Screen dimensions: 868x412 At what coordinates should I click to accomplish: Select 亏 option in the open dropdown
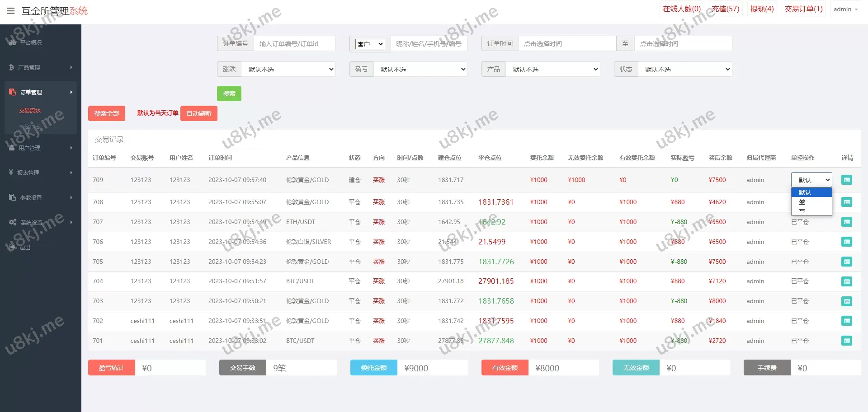click(x=802, y=210)
